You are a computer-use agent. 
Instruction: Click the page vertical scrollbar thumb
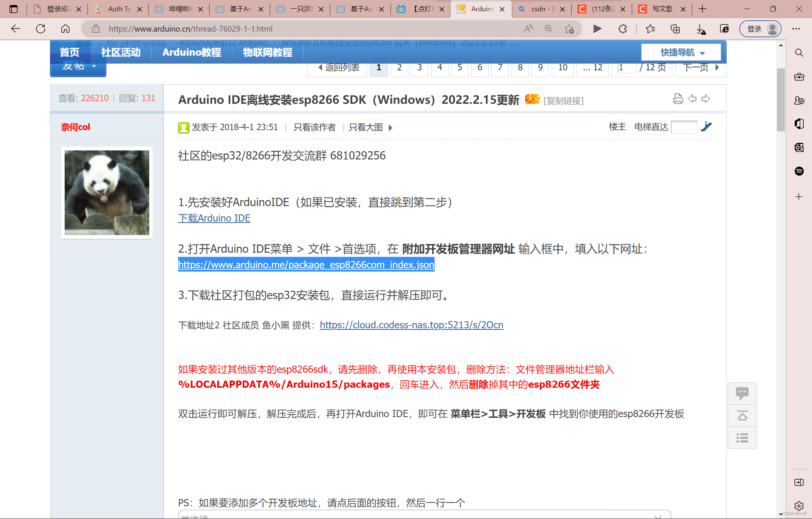781,100
